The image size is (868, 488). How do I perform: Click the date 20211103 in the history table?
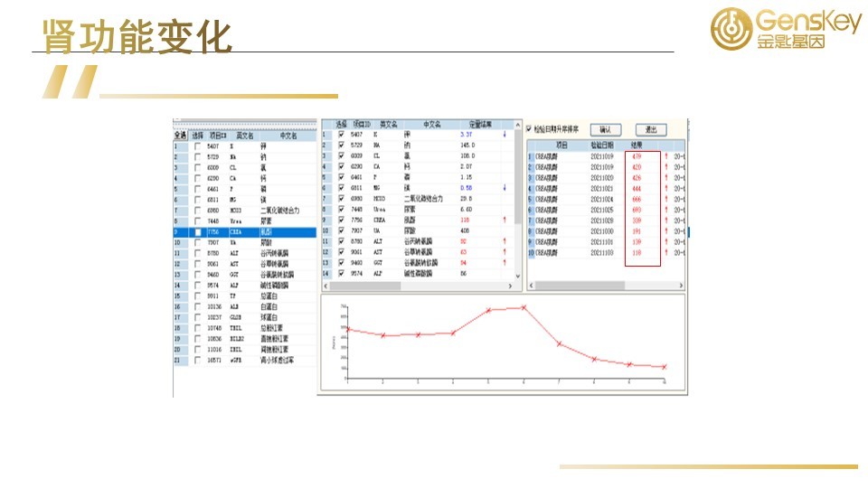602,253
